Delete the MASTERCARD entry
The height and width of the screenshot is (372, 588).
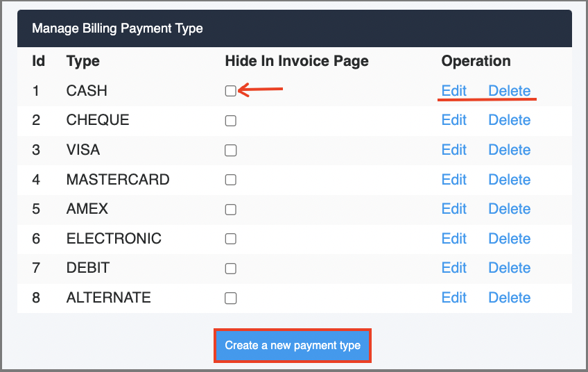pyautogui.click(x=509, y=180)
